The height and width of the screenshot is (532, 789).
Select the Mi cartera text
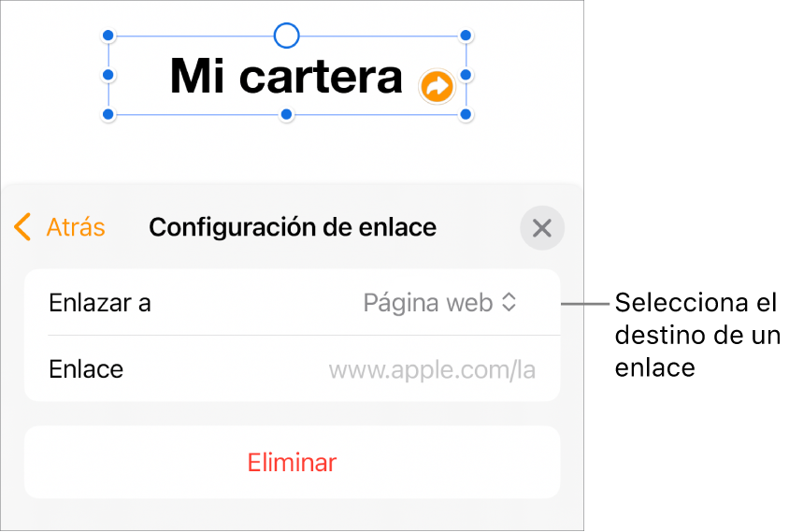pyautogui.click(x=285, y=77)
